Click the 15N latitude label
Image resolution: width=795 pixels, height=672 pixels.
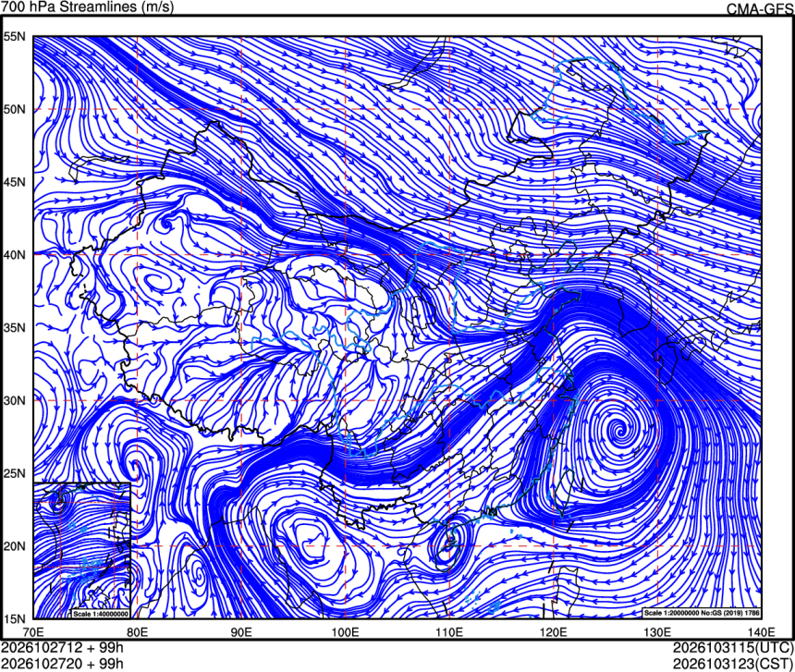pos(14,618)
